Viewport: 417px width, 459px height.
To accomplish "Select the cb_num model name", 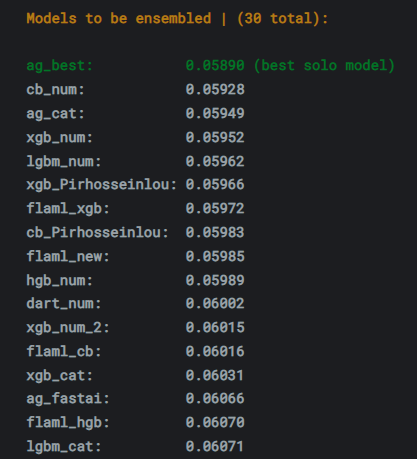I will pyautogui.click(x=55, y=90).
